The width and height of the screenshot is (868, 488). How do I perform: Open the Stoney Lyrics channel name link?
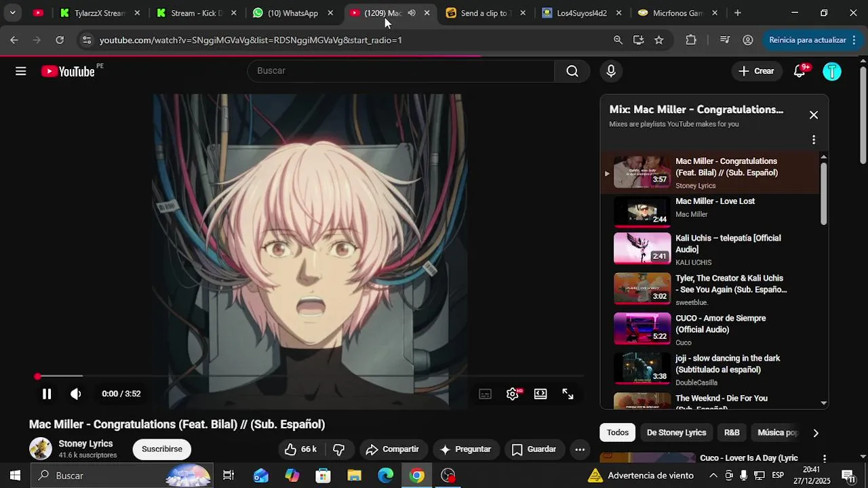[x=85, y=444]
